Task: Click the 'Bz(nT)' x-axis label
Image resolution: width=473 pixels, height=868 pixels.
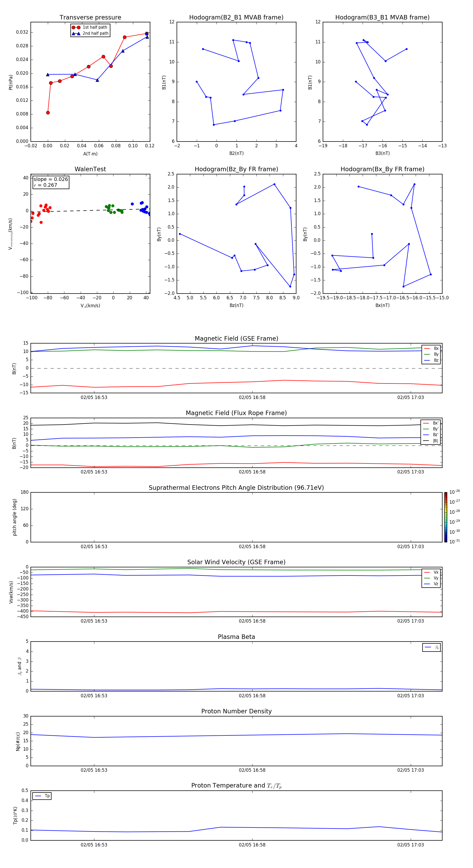Action: click(236, 305)
